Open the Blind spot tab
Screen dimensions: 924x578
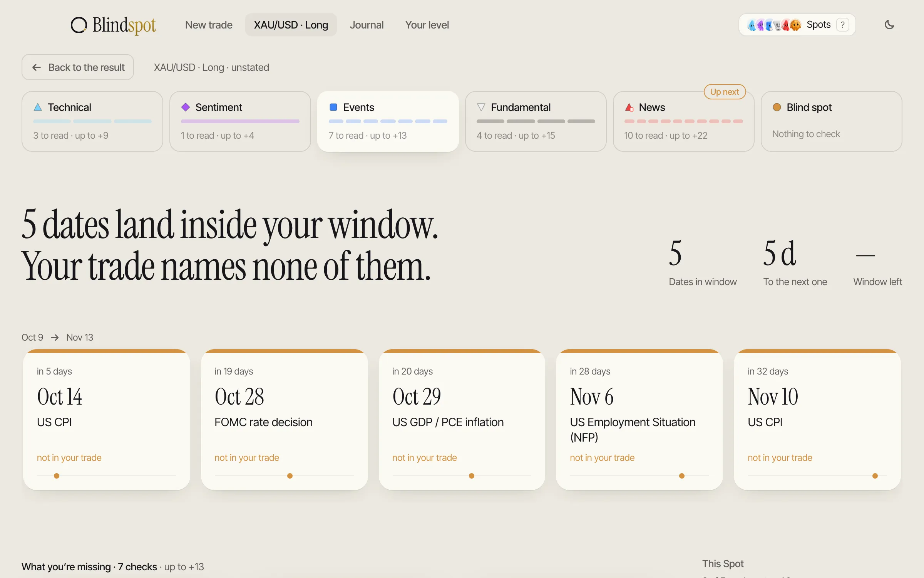point(832,121)
